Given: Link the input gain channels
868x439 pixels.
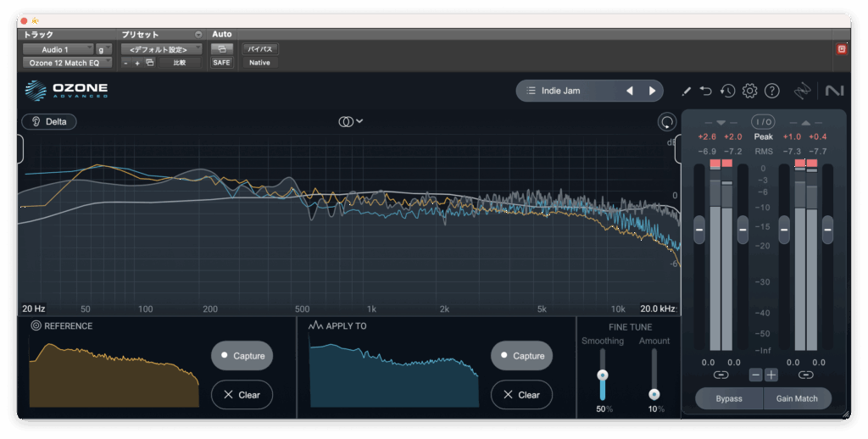Looking at the screenshot, I should click(721, 375).
